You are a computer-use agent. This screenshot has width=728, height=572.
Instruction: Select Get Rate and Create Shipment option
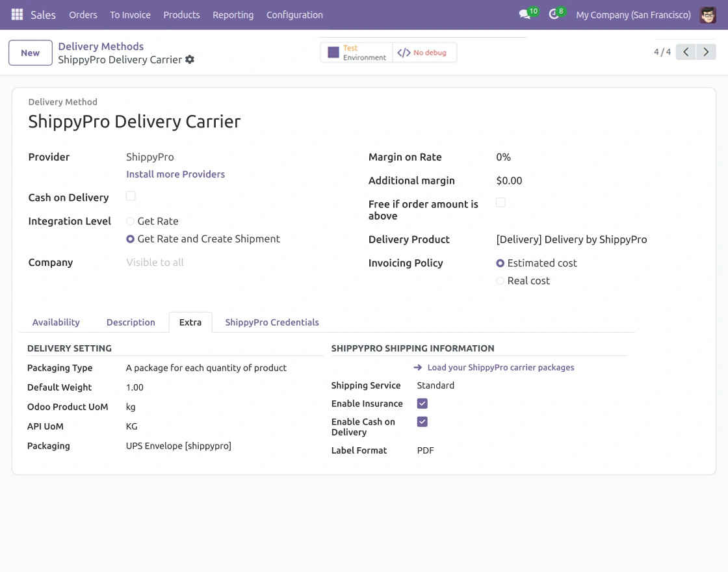(131, 239)
